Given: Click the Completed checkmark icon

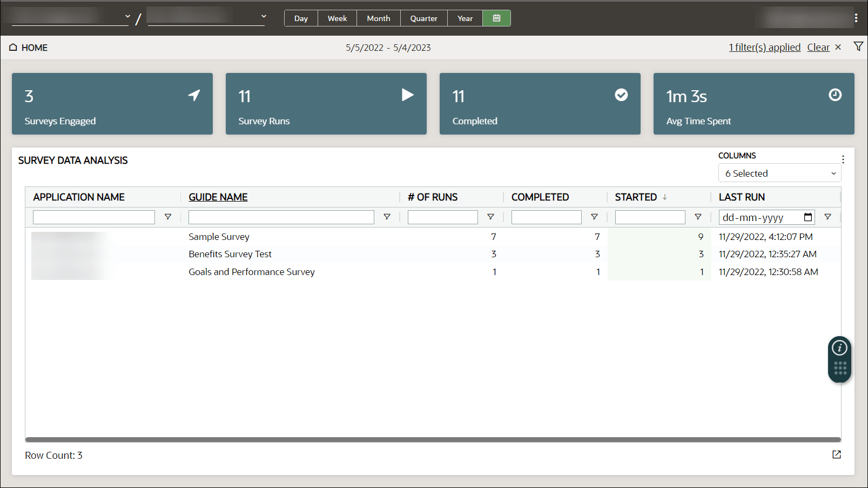Looking at the screenshot, I should [621, 95].
